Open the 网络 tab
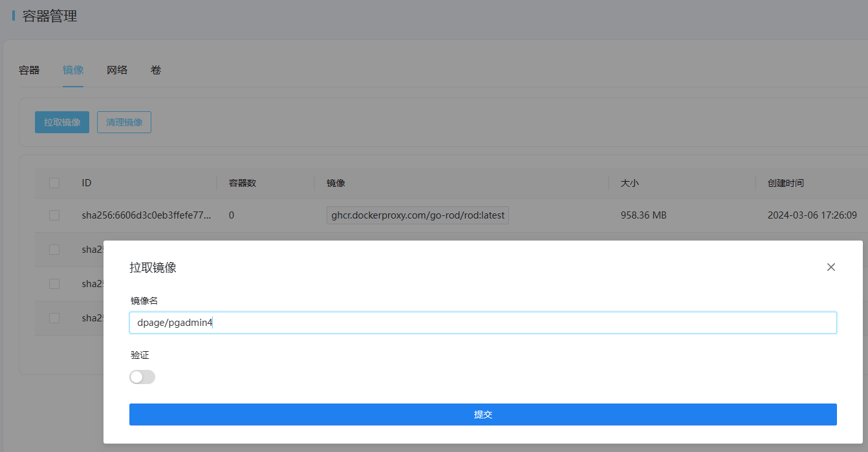The width and height of the screenshot is (868, 452). click(x=117, y=70)
